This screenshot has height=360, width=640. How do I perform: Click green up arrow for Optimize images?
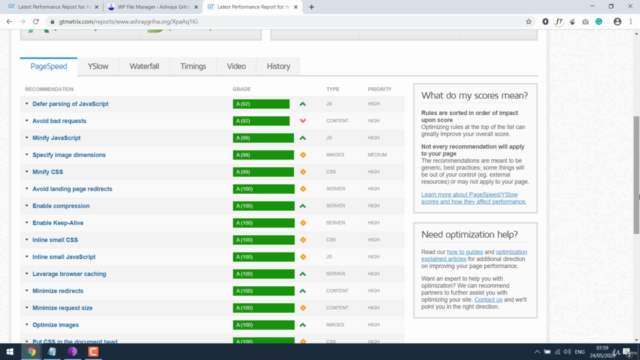pos(302,325)
